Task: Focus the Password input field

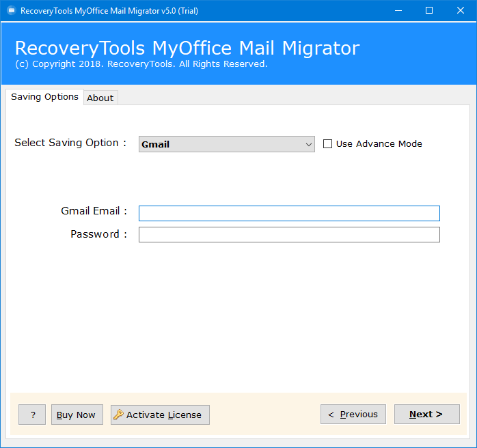Action: 289,235
